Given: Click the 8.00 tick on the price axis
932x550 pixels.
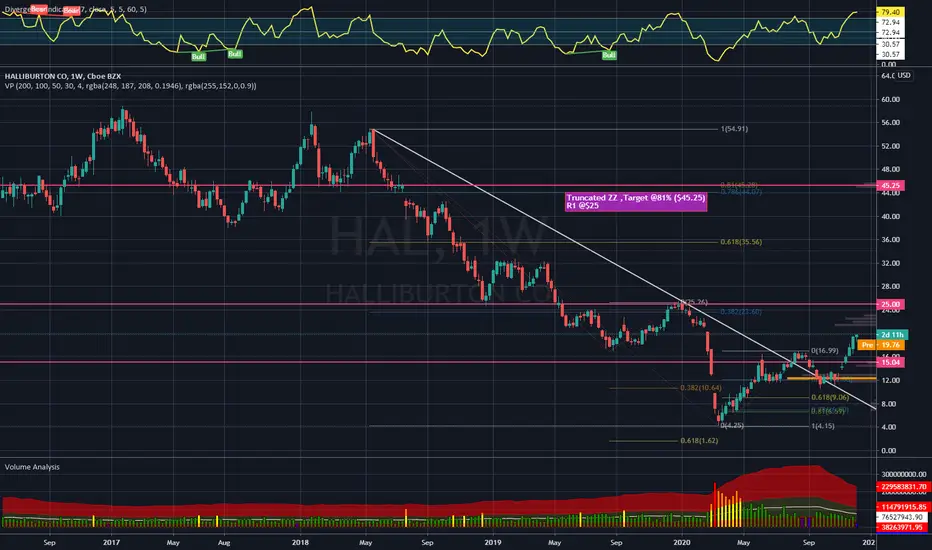Looking at the screenshot, I should tap(890, 404).
